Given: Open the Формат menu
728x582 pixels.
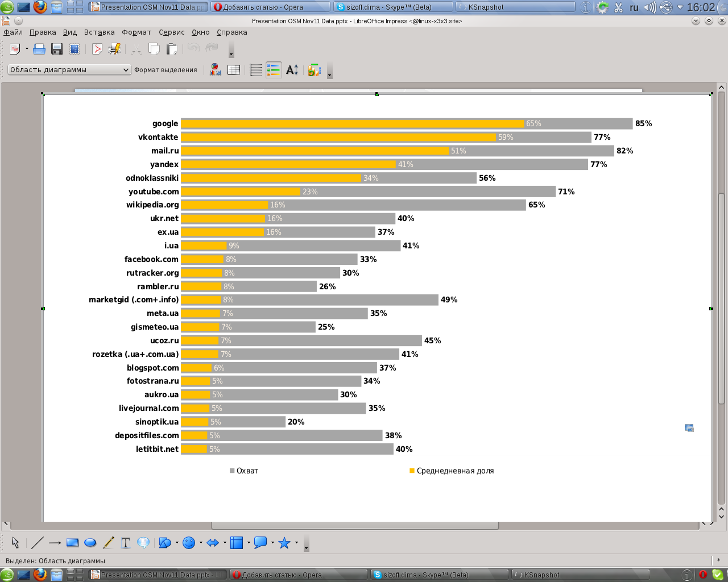Looking at the screenshot, I should tap(136, 32).
